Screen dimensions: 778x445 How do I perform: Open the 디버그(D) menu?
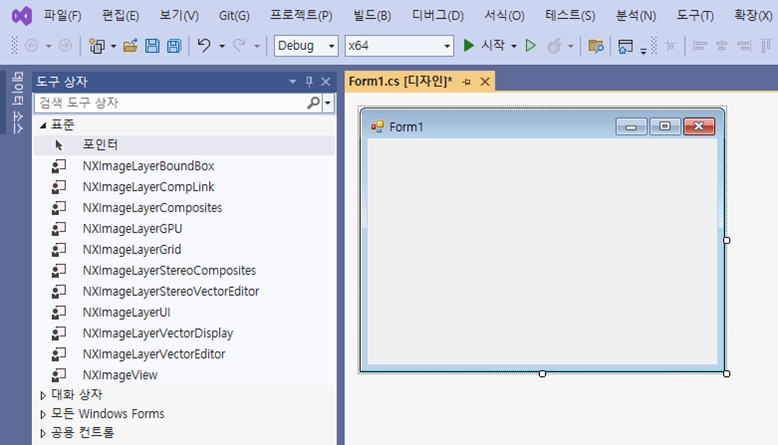(438, 15)
